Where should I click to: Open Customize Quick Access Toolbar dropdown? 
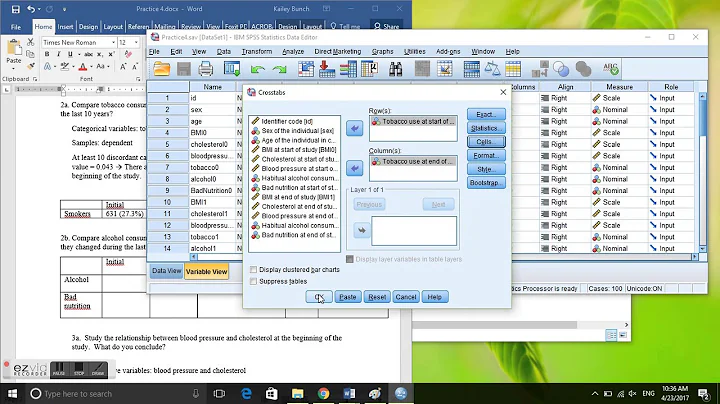pyautogui.click(x=64, y=9)
